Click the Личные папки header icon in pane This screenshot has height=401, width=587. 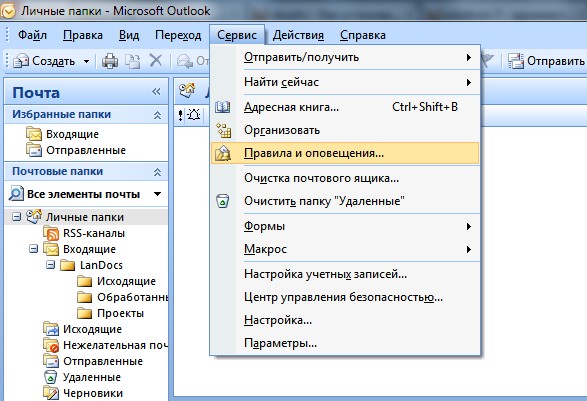(x=187, y=90)
